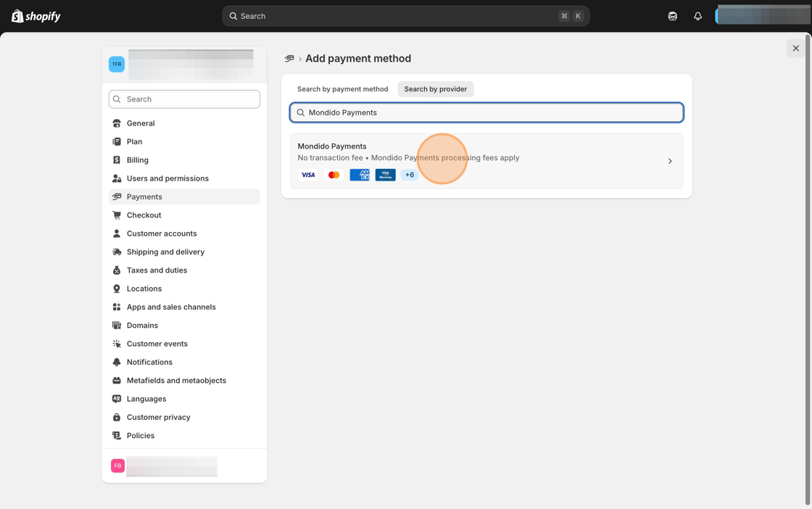
Task: Click the Languages icon
Action: [117, 399]
